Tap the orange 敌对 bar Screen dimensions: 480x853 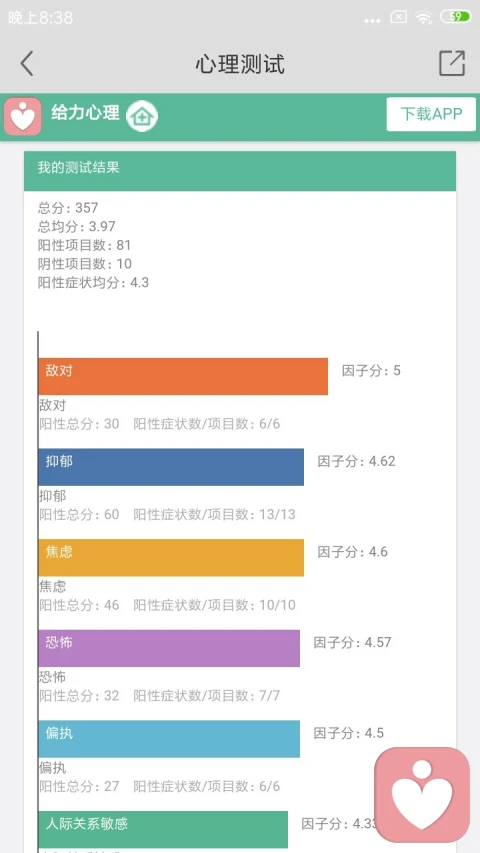pos(183,376)
